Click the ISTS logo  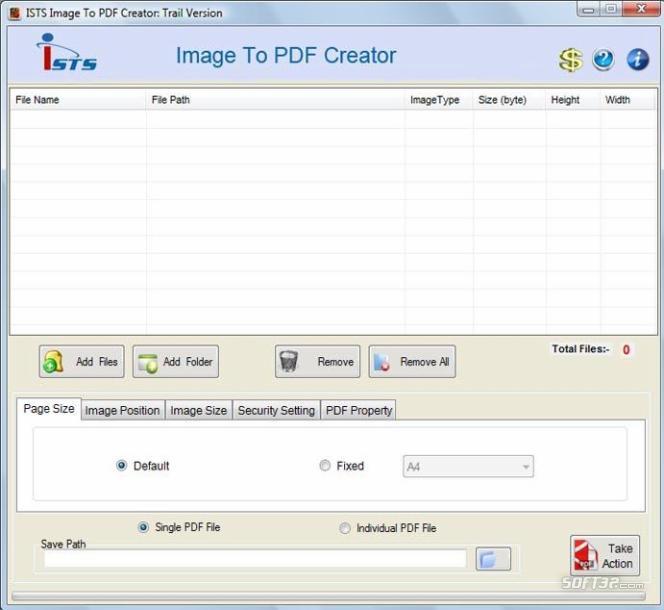pyautogui.click(x=67, y=53)
